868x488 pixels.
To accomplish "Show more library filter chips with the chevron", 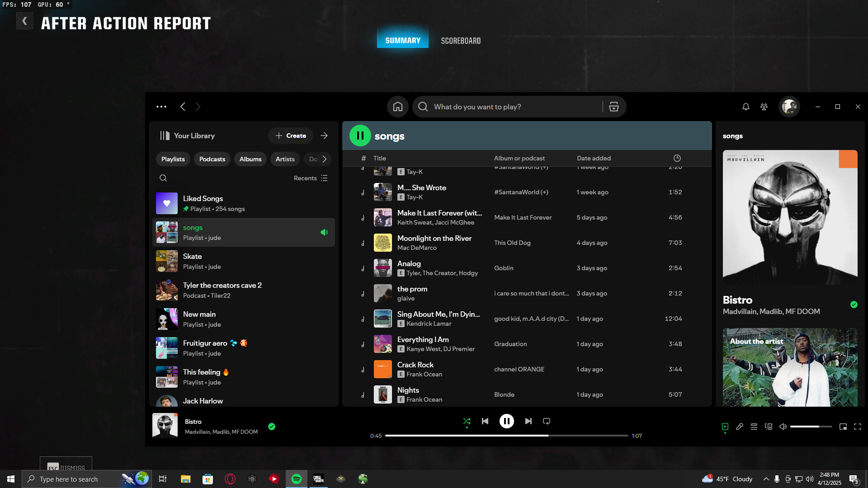I will click(x=324, y=159).
